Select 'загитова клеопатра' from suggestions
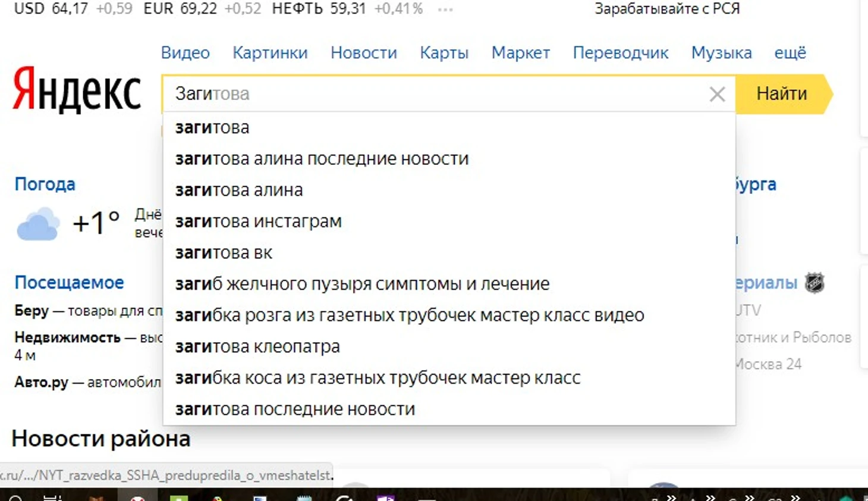 [257, 346]
